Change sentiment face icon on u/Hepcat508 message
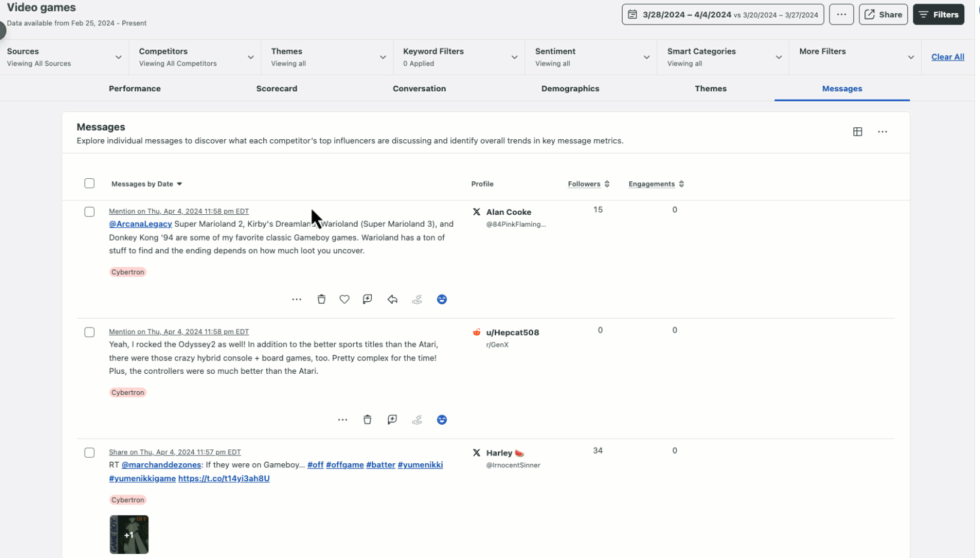Screen dimensions: 980x558 click(x=442, y=420)
